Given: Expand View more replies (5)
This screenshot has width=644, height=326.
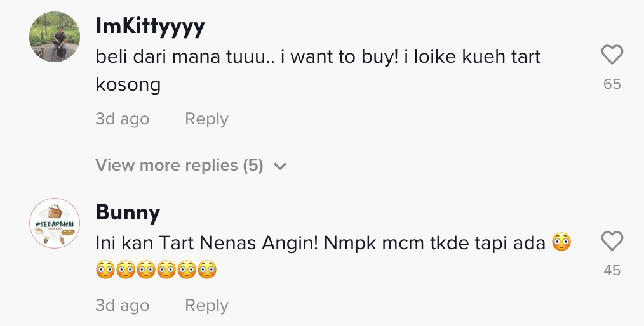Looking at the screenshot, I should coord(179,166).
